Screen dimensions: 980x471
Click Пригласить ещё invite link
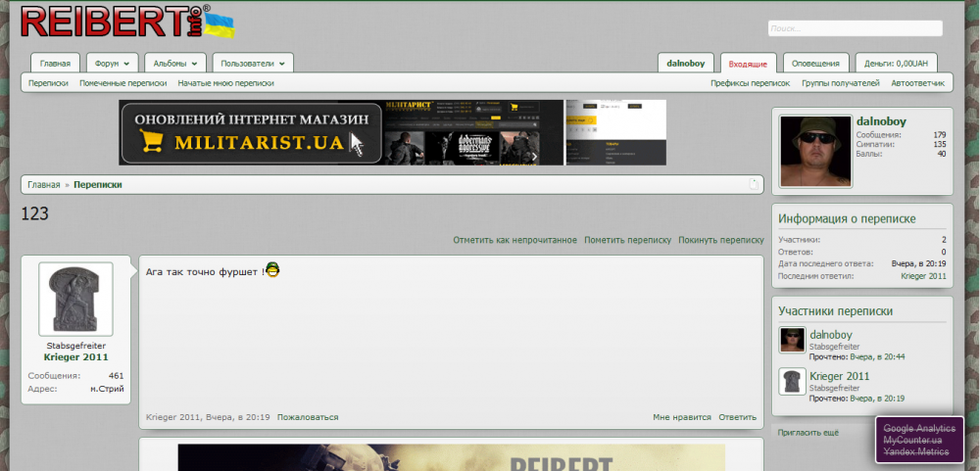click(x=808, y=432)
